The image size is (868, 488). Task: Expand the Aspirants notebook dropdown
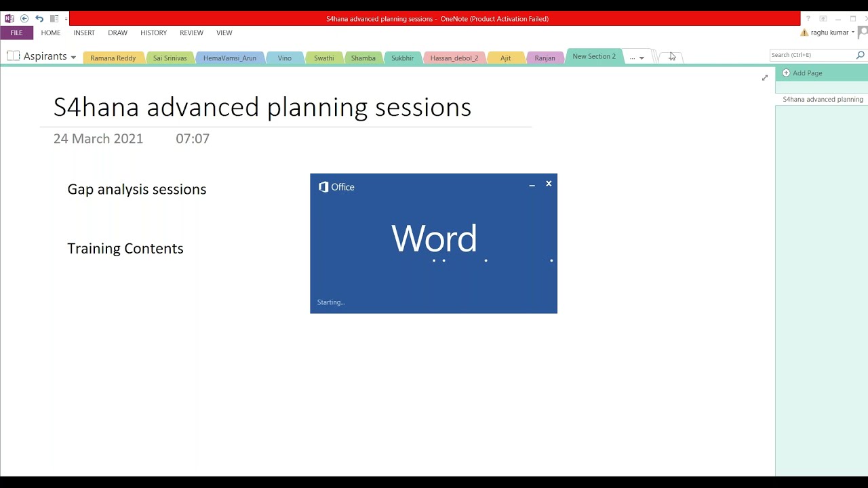pyautogui.click(x=73, y=58)
